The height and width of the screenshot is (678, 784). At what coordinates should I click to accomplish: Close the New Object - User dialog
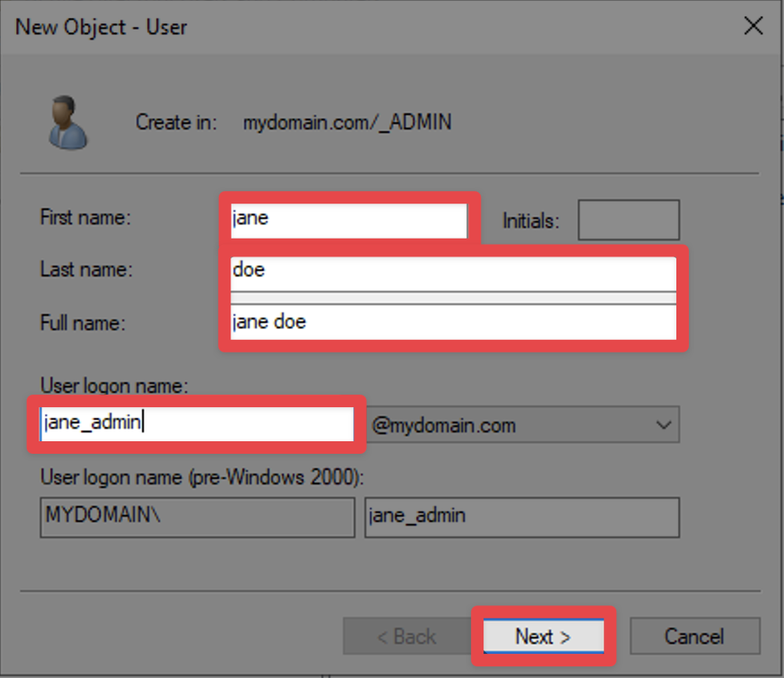[x=754, y=26]
